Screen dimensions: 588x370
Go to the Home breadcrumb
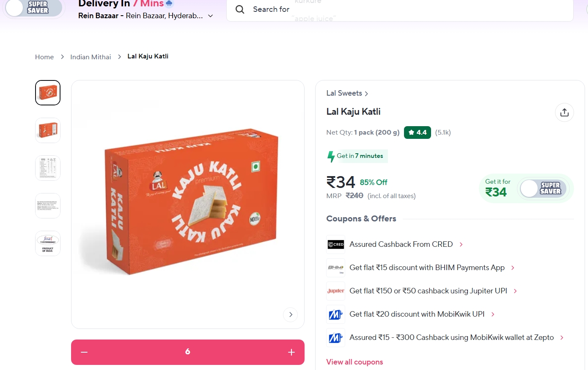[x=44, y=57]
